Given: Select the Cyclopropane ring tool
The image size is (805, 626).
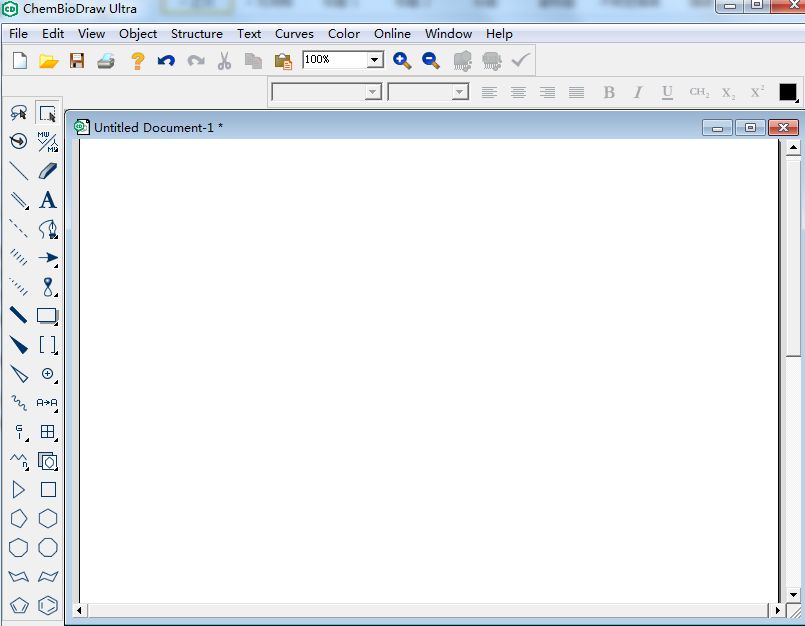Looking at the screenshot, I should [19, 490].
